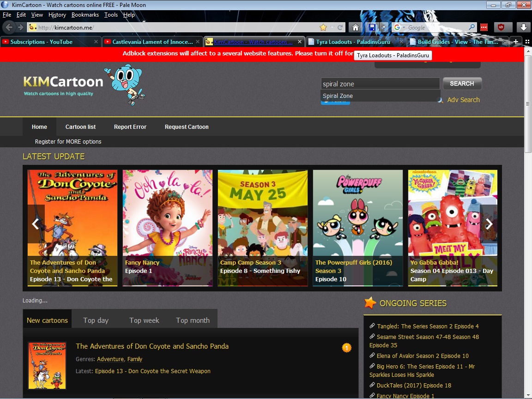Go to homepage using the Home icon
Image resolution: width=532 pixels, height=399 pixels.
356,27
